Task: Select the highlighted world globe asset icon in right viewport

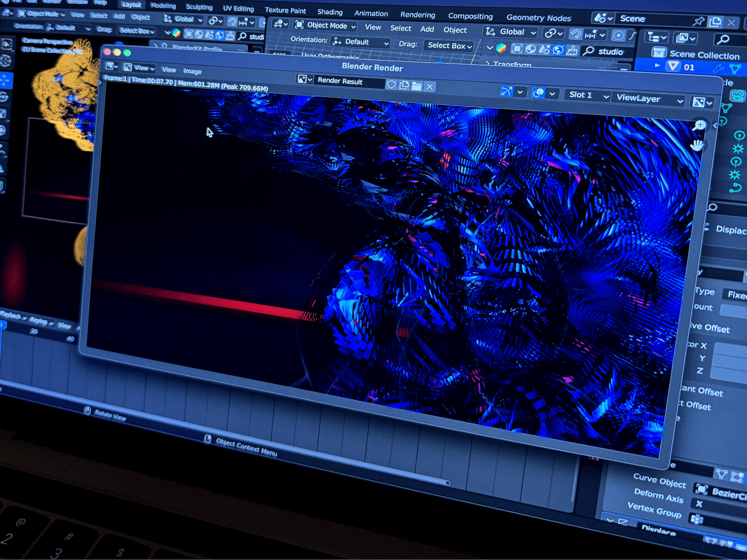Action: click(x=558, y=50)
